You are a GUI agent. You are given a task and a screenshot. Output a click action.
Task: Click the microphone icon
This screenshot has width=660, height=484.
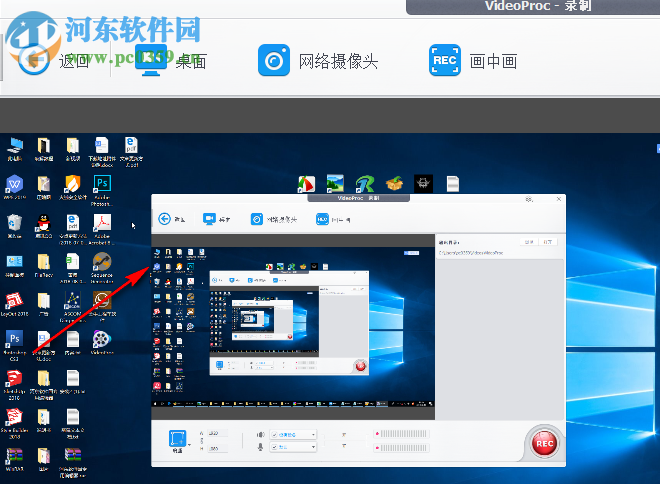(261, 447)
